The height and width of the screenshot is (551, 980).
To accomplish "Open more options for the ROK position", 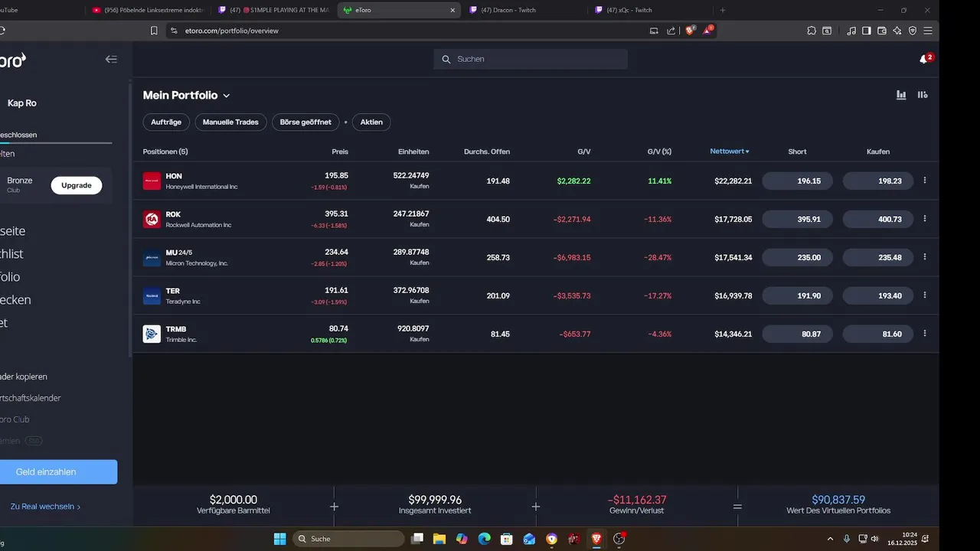I will coord(925,219).
